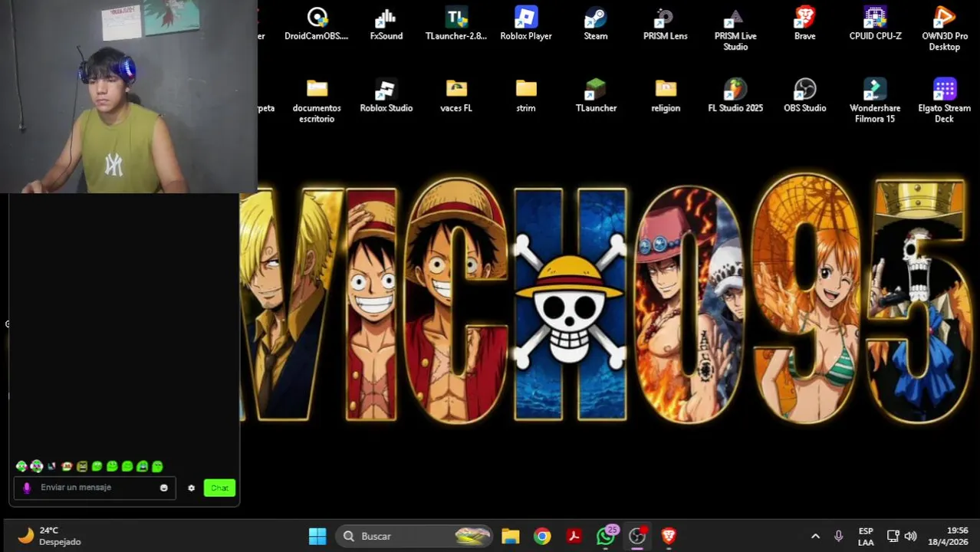Open Brave browser desktop shortcut
Viewport: 980px width, 552px height.
pyautogui.click(x=804, y=24)
